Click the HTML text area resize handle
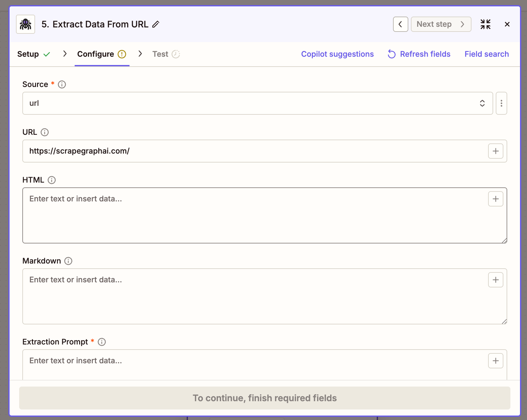Screen dimensions: 527x420 point(504,241)
